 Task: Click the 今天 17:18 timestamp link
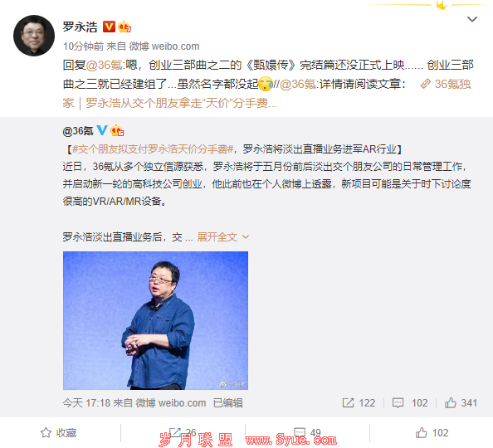pyautogui.click(x=86, y=402)
